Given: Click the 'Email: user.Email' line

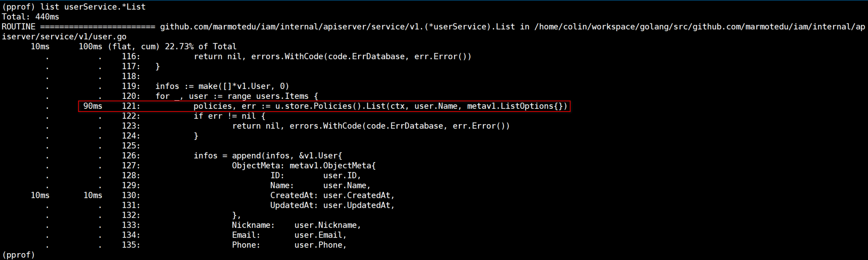Looking at the screenshot, I should pyautogui.click(x=289, y=235).
